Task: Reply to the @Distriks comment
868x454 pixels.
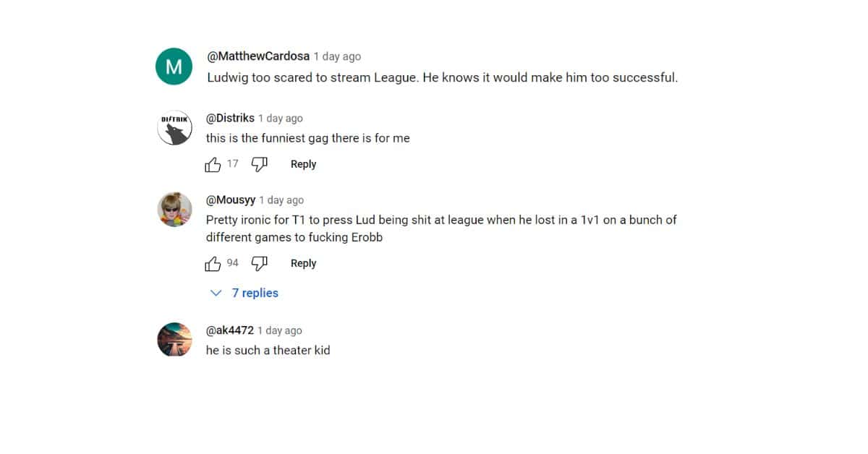Action: 303,164
